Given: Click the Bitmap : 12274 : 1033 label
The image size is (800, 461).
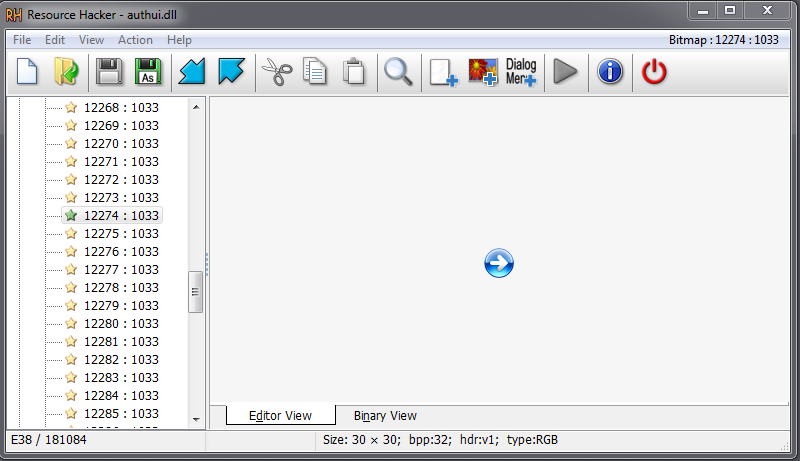Looking at the screenshot, I should point(724,40).
